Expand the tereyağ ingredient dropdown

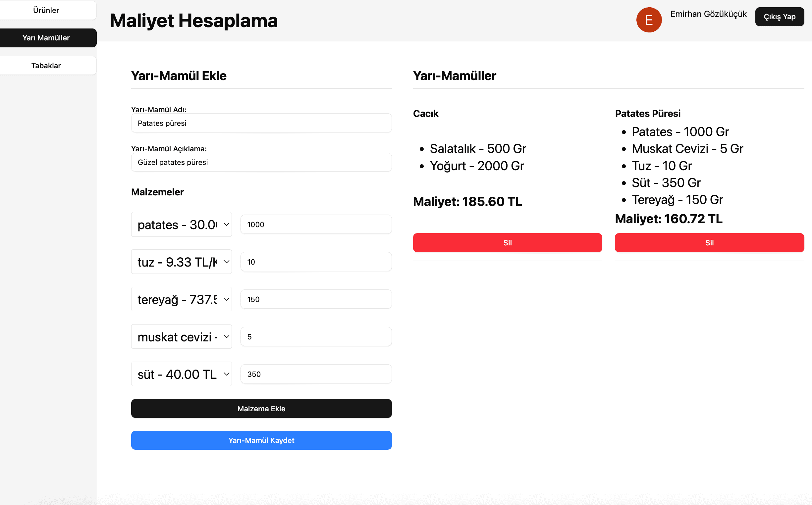point(182,299)
